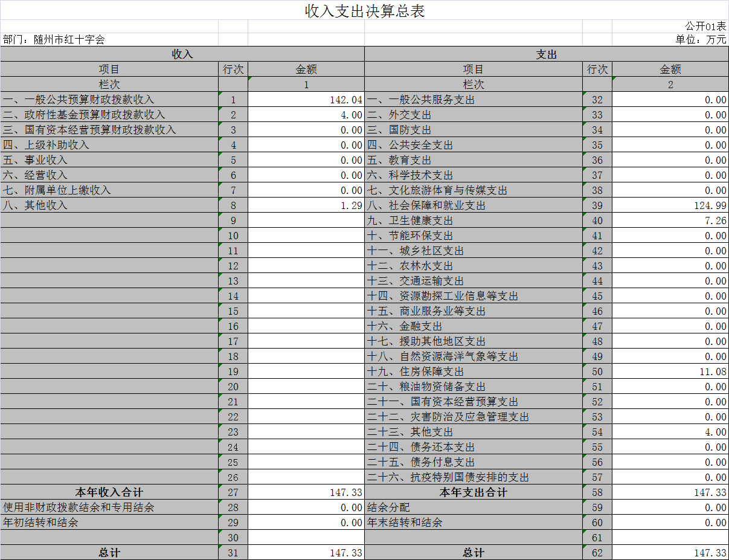This screenshot has height=560, width=729.
Task: Click 一、一般公共服务支出 cell
Action: click(x=474, y=100)
